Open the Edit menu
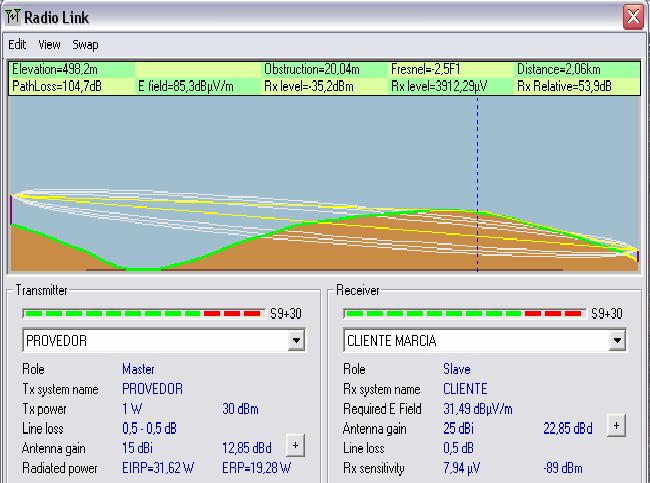The width and height of the screenshot is (650, 483). click(17, 44)
